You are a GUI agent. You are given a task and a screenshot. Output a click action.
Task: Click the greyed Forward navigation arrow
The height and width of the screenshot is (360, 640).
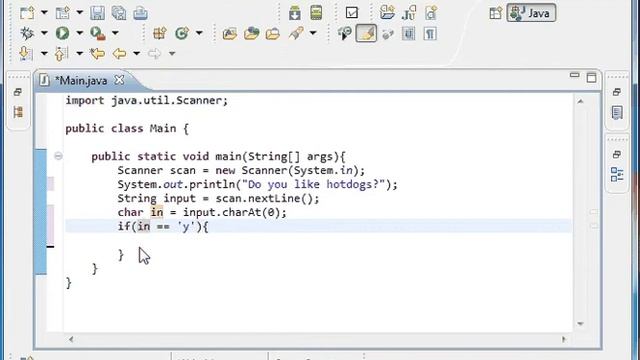pos(154,53)
